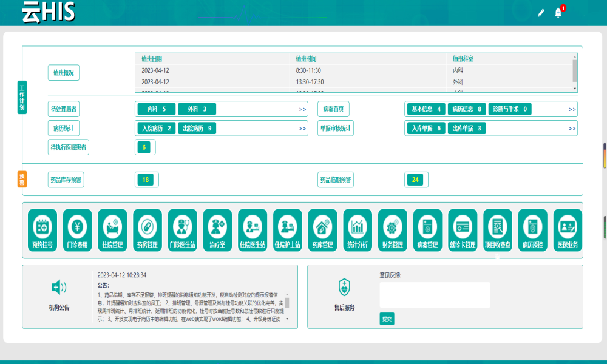Image resolution: width=607 pixels, height=364 pixels.
Task: Click the 待处理患者 pending patients label
Action: [64, 109]
